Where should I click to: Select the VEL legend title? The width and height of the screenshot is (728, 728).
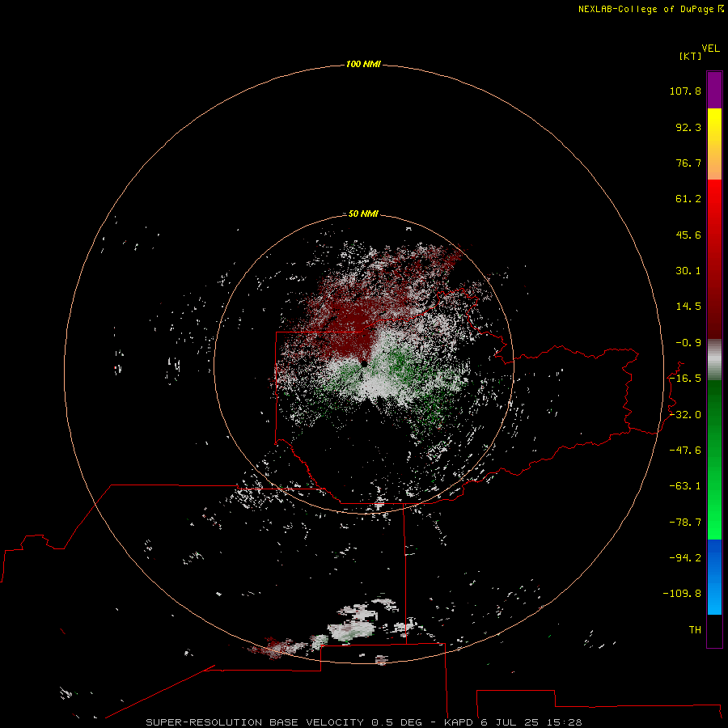point(710,49)
